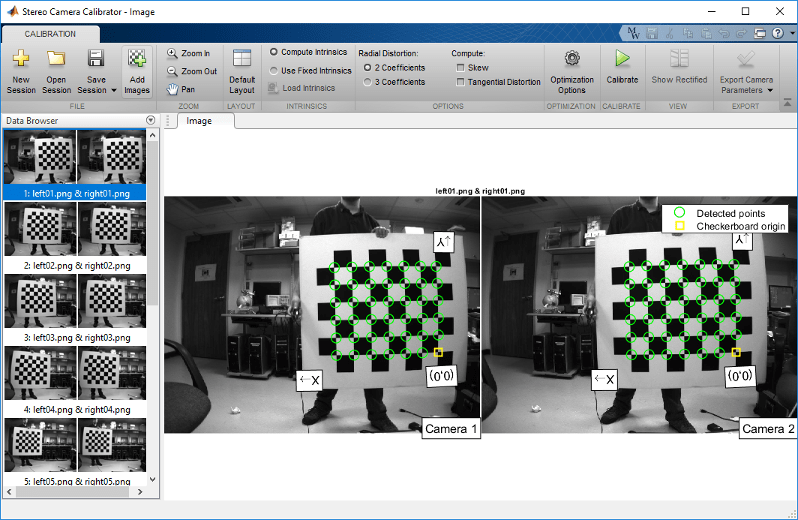798x520 pixels.
Task: Open Save Session dropdown arrow
Action: coord(114,91)
